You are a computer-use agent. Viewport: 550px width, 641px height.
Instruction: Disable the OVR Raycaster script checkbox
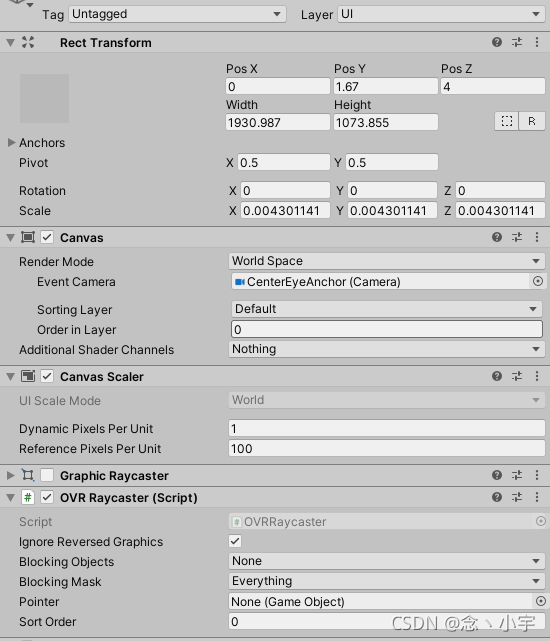point(47,497)
